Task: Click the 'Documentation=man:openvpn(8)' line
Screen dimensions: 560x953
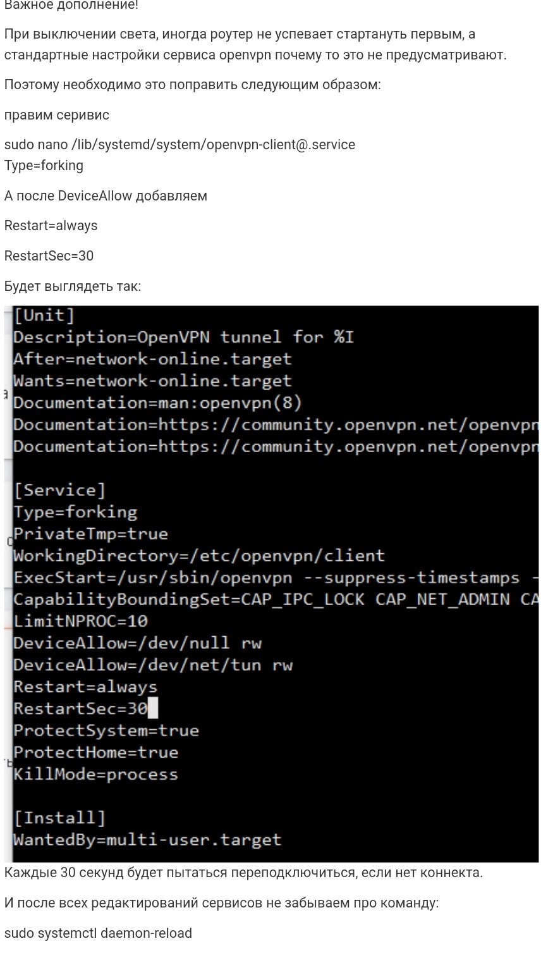Action: (x=158, y=403)
